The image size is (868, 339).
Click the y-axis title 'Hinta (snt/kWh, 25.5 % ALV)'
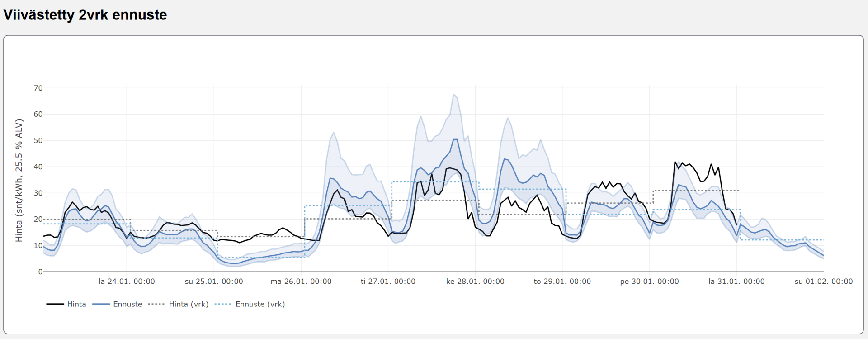click(x=19, y=180)
